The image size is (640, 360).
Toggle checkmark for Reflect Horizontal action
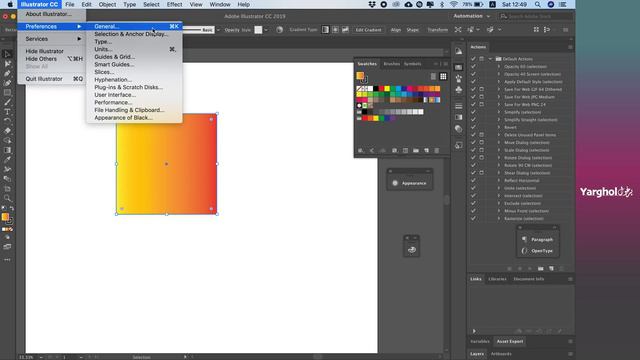pyautogui.click(x=473, y=180)
